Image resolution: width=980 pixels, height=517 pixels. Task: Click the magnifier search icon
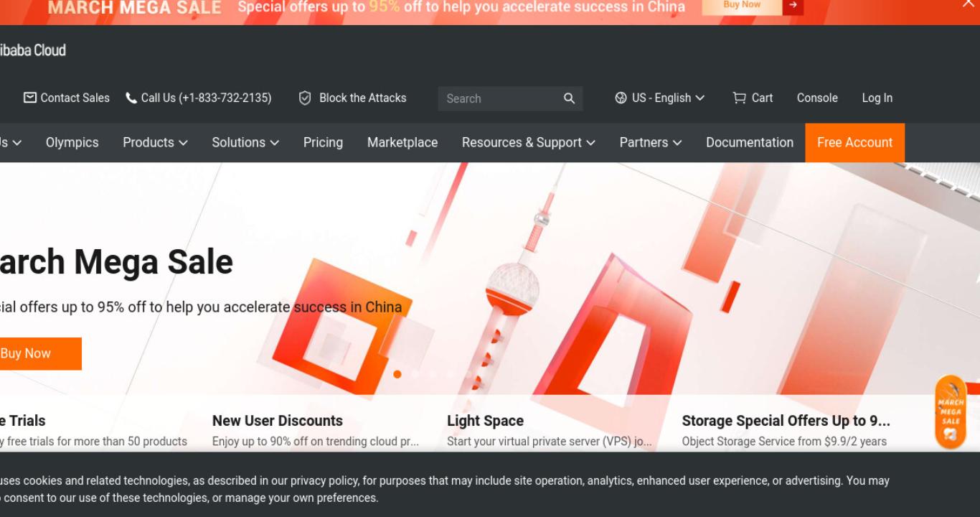pos(570,98)
